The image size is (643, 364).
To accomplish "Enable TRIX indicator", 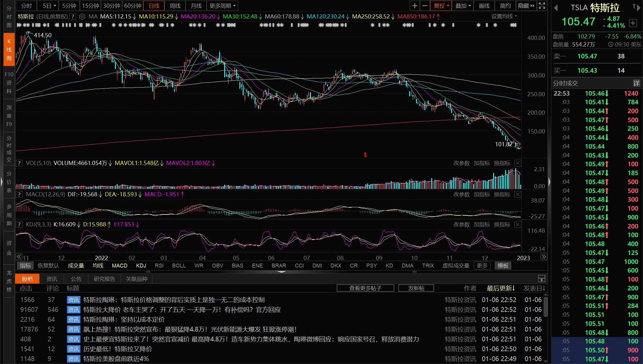I will [428, 266].
